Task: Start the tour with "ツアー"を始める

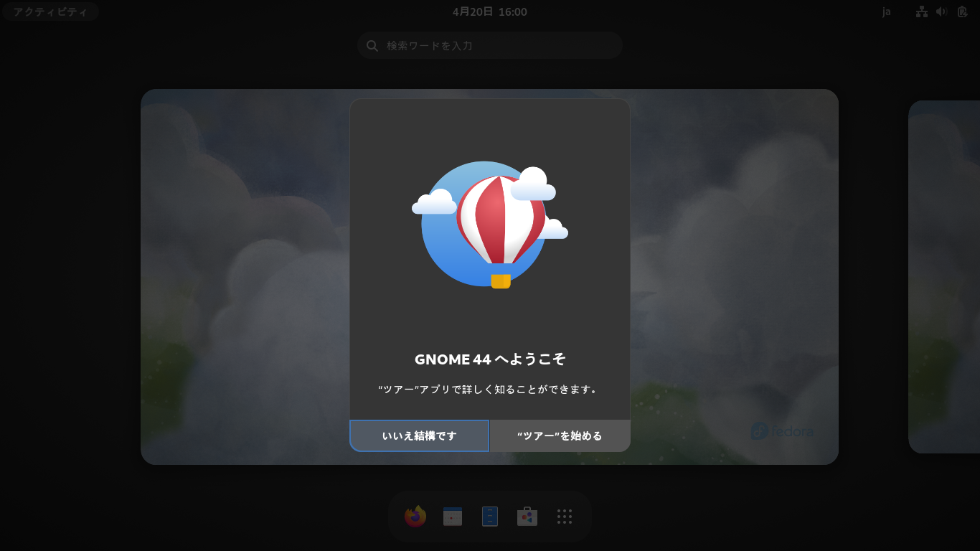Action: [560, 435]
